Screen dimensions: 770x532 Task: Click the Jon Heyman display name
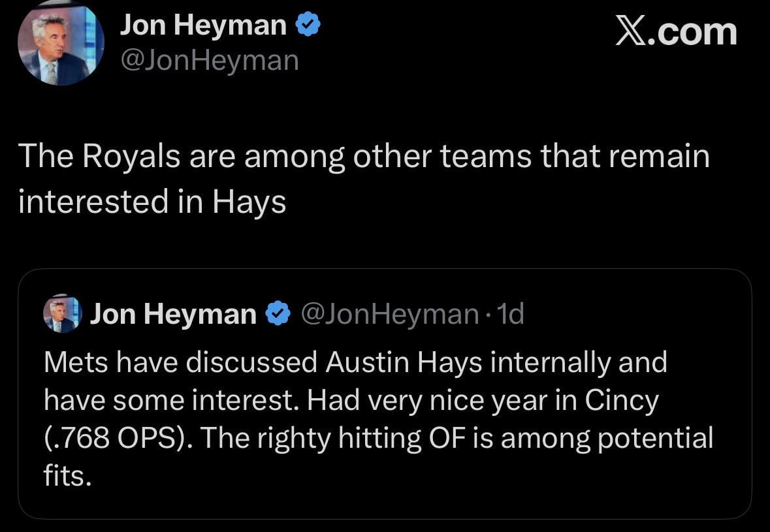coord(203,23)
